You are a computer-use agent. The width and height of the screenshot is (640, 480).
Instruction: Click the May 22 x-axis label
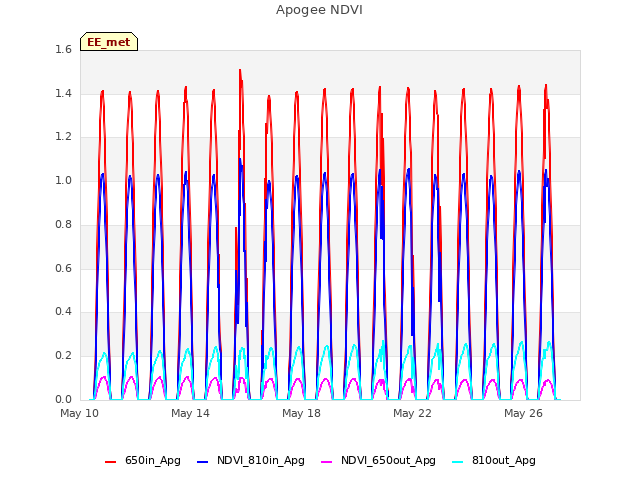point(412,413)
